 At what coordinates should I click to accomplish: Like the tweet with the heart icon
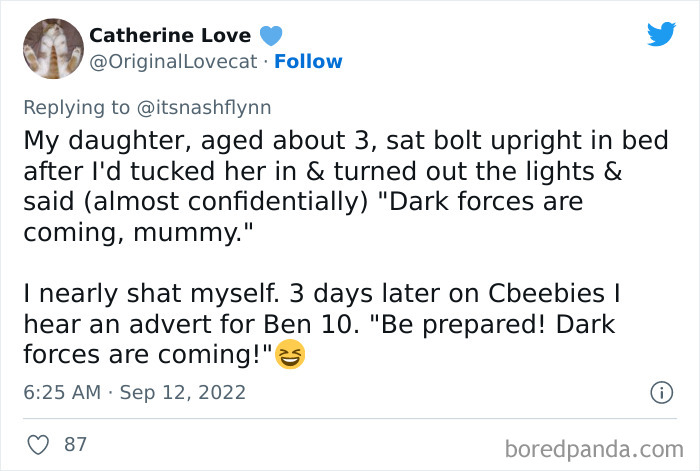[39, 444]
